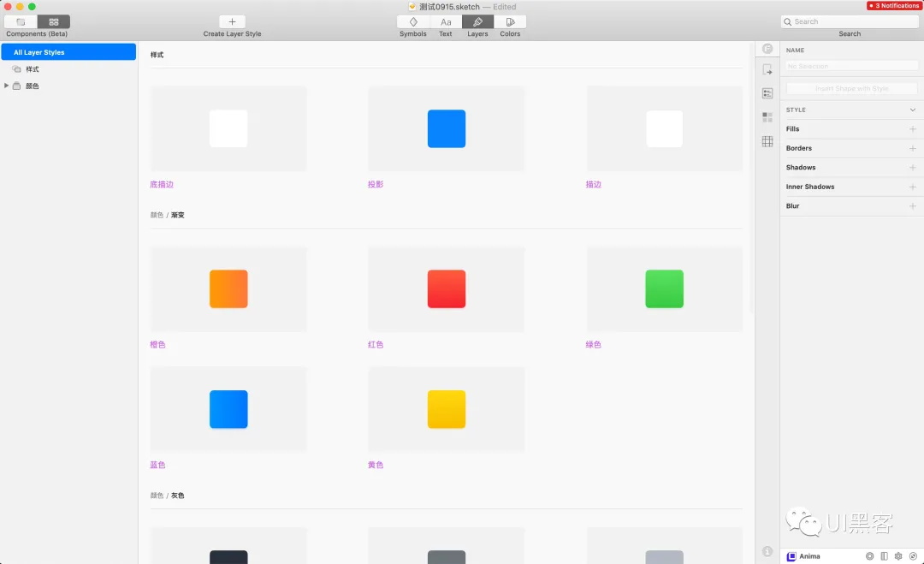Click the 投影 style name label
The height and width of the screenshot is (564, 924).
[376, 185]
